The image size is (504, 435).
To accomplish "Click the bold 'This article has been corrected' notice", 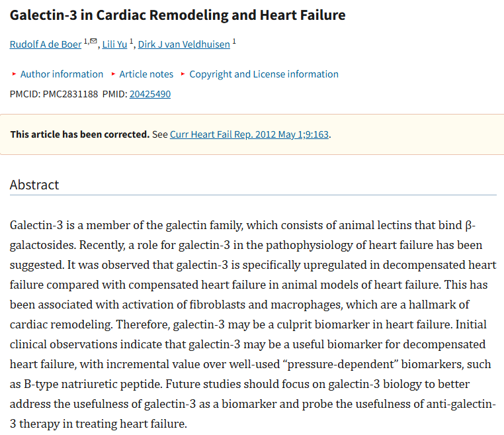I will click(x=79, y=134).
